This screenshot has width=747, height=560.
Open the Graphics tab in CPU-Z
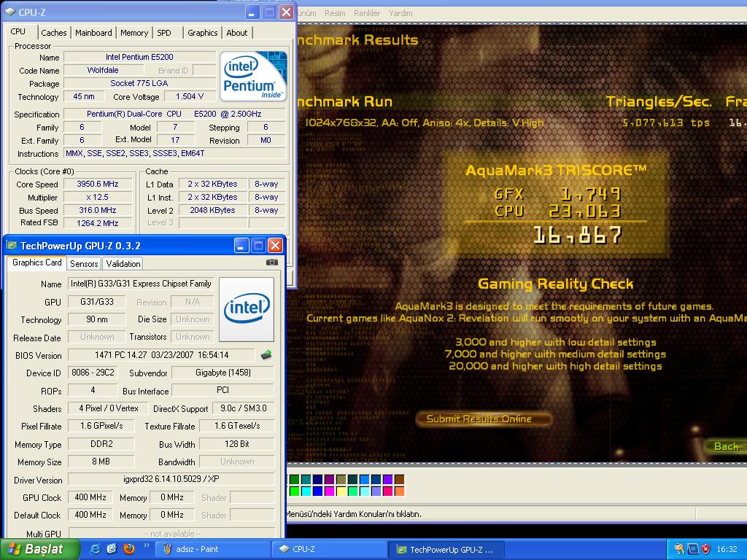(203, 33)
